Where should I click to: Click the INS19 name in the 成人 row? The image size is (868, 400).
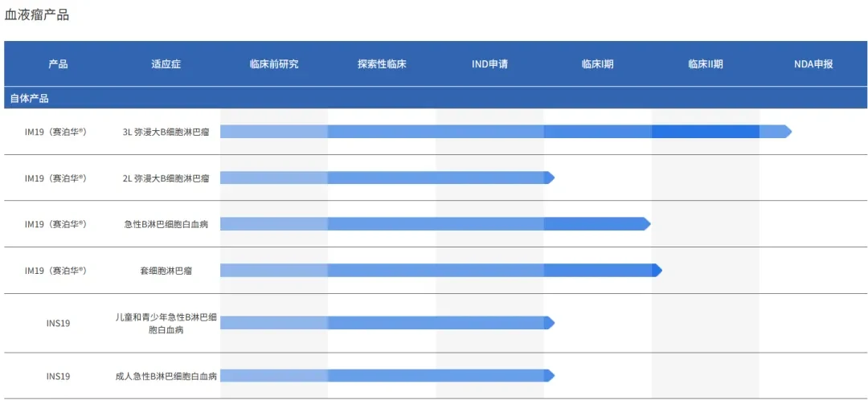pyautogui.click(x=58, y=376)
